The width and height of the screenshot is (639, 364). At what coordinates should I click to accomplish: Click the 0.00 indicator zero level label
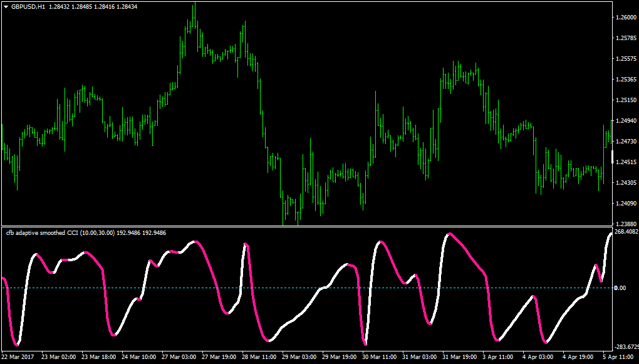click(x=621, y=288)
